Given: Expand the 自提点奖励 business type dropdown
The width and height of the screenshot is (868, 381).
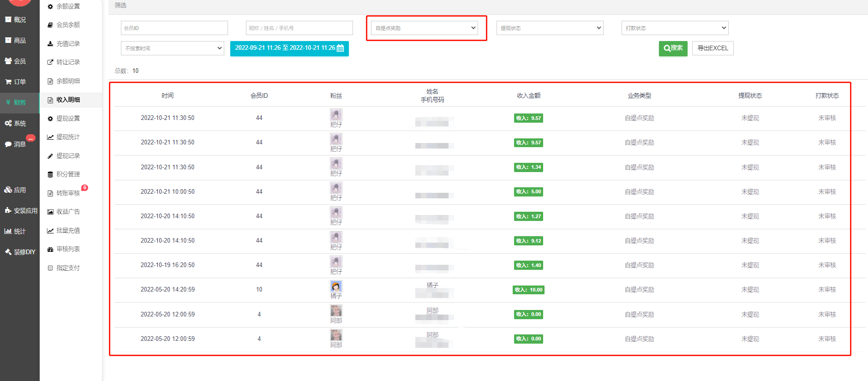Looking at the screenshot, I should (x=425, y=28).
